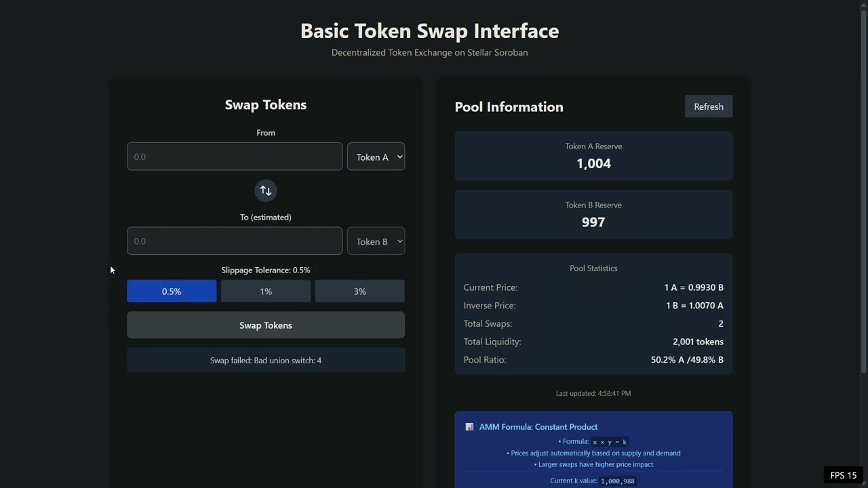This screenshot has width=868, height=488.
Task: Click the 'Pool Information' heading
Action: pos(509,106)
